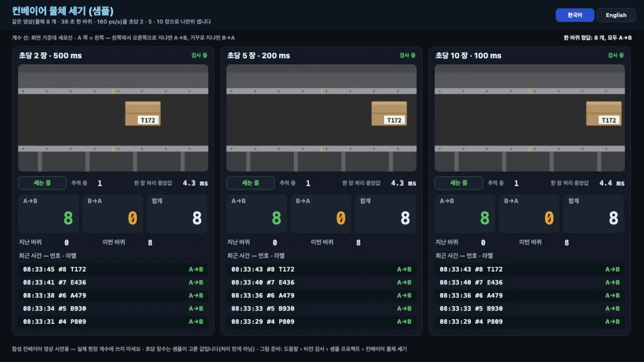Select the #6 A479 event in 초당 5 장 panel
The width and height of the screenshot is (644, 362).
[x=321, y=296]
